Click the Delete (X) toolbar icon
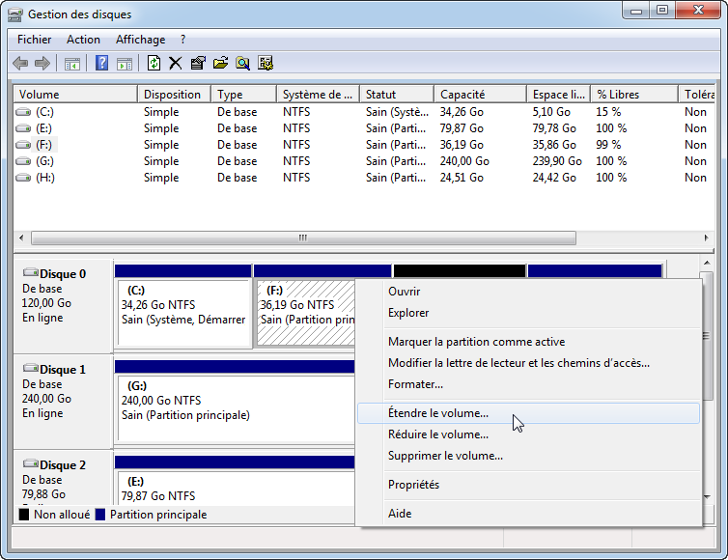 (x=176, y=63)
